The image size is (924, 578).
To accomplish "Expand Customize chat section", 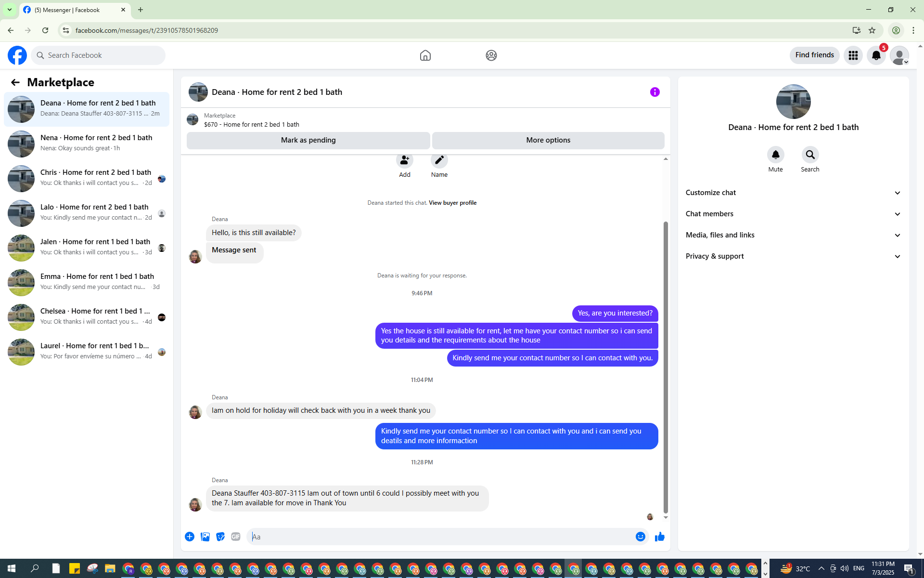I will coord(793,193).
